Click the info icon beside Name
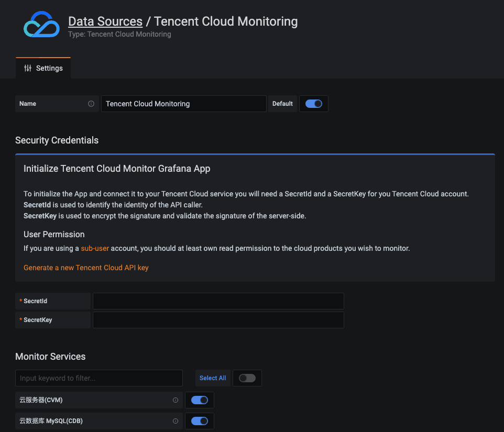 click(91, 104)
